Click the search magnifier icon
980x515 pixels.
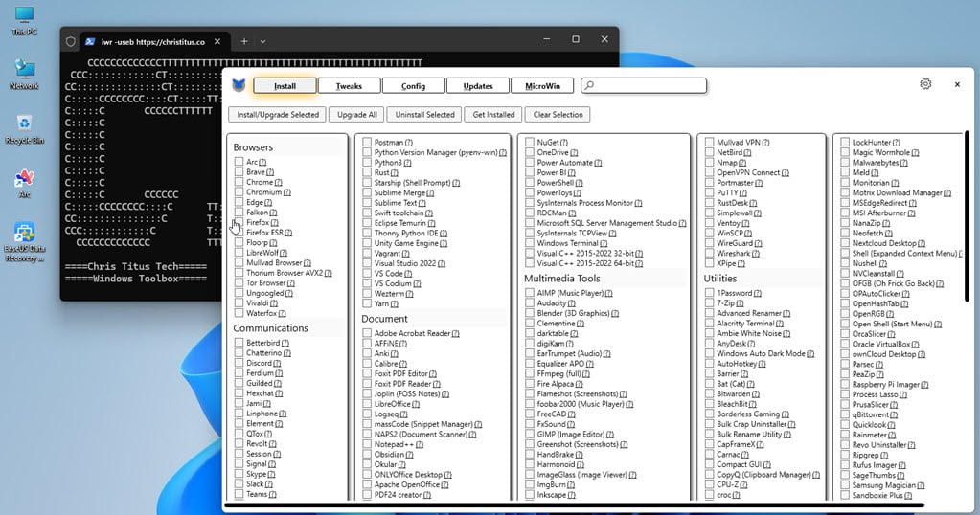589,85
